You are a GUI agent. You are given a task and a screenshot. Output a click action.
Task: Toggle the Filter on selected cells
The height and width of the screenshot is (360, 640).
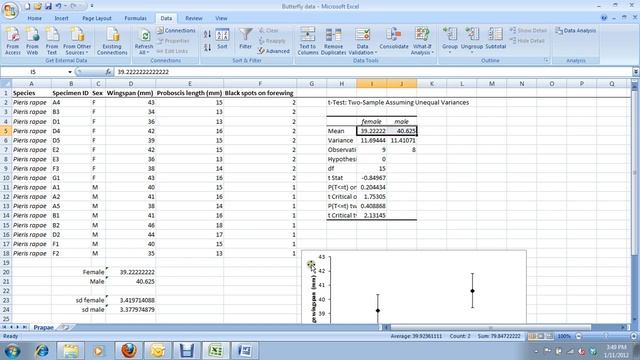245,39
